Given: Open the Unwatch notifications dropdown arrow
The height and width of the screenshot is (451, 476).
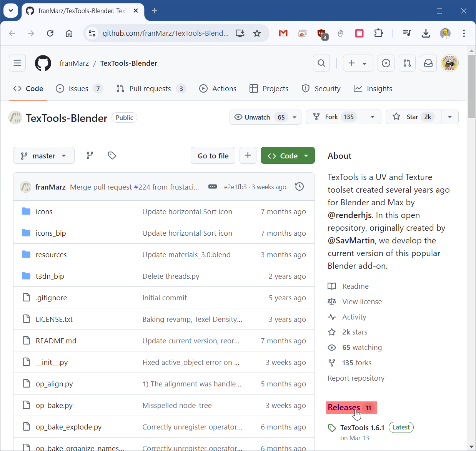Looking at the screenshot, I should tap(295, 117).
